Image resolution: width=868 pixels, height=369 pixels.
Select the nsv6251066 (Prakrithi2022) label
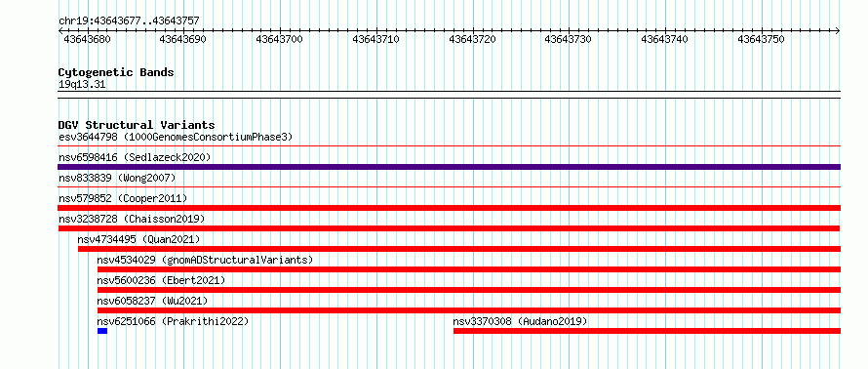click(173, 321)
